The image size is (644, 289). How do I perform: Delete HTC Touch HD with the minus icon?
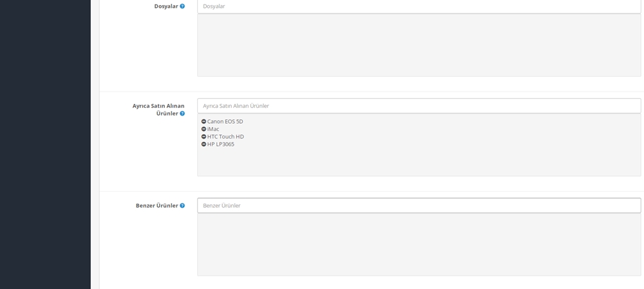[x=204, y=137]
